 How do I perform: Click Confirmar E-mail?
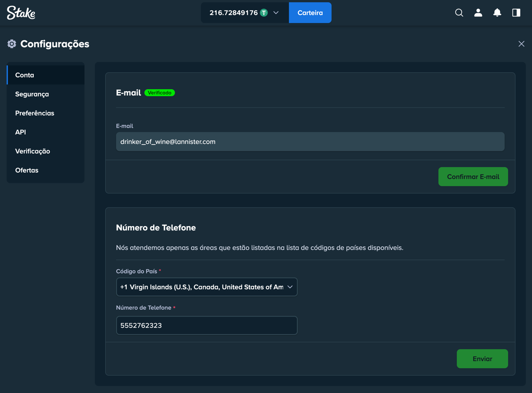473,177
